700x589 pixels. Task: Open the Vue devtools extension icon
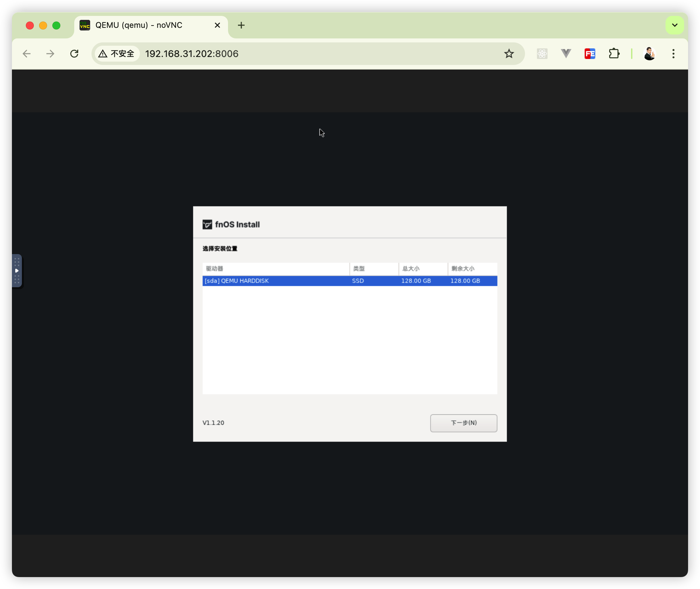coord(566,54)
